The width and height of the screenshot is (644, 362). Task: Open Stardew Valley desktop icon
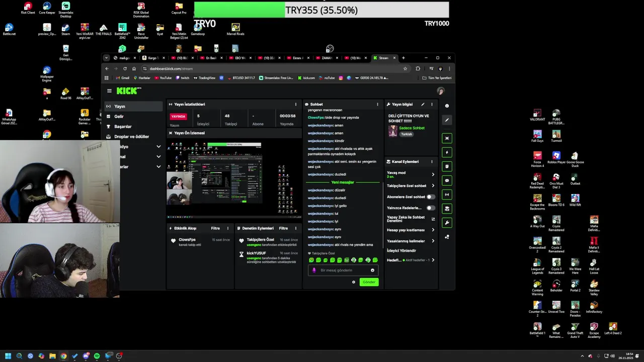(594, 287)
